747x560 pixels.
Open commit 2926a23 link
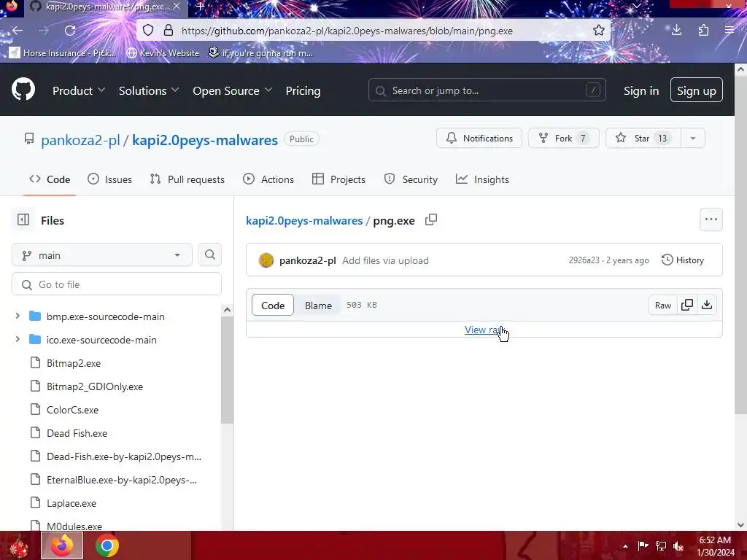584,260
